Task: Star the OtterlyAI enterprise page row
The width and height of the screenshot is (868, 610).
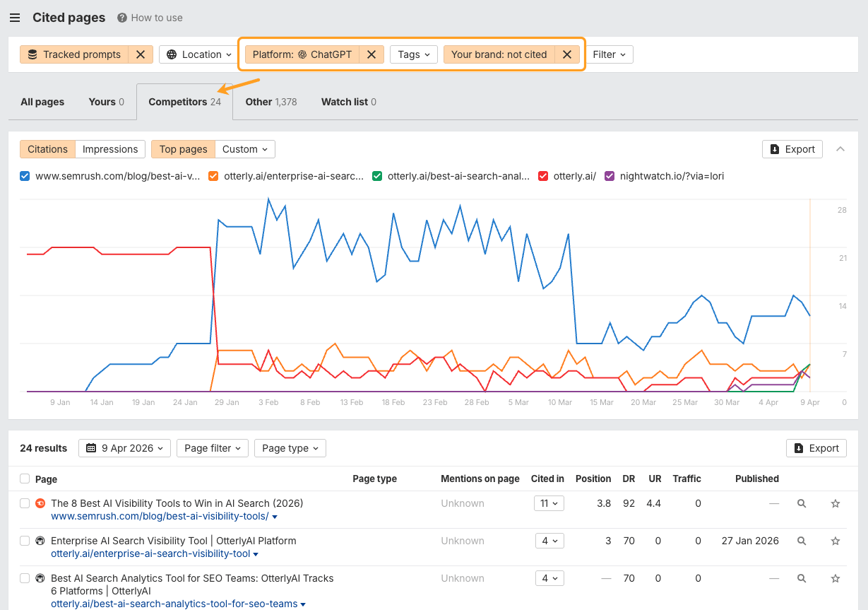Action: (x=836, y=541)
